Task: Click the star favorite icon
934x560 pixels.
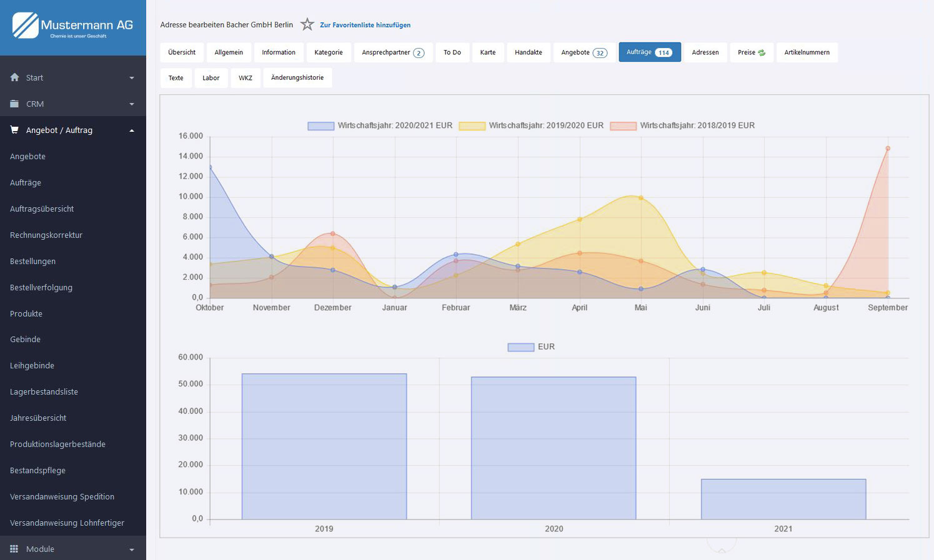Action: click(307, 24)
